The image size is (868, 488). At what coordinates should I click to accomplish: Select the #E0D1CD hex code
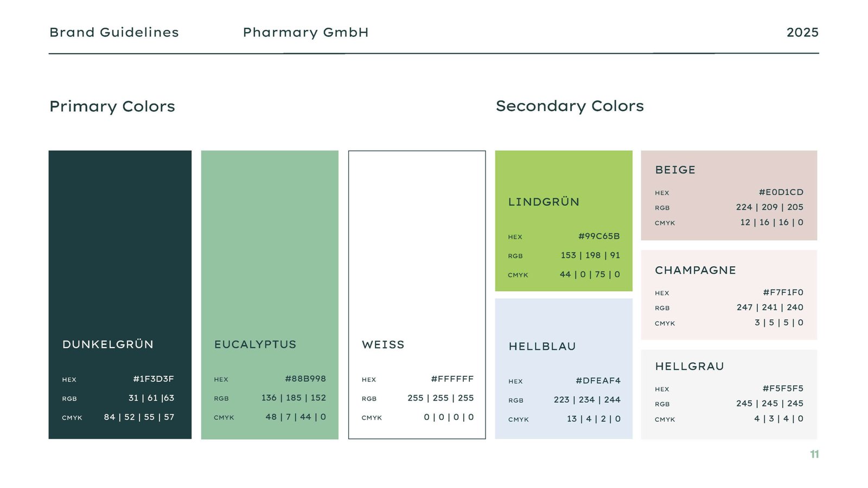pos(781,192)
